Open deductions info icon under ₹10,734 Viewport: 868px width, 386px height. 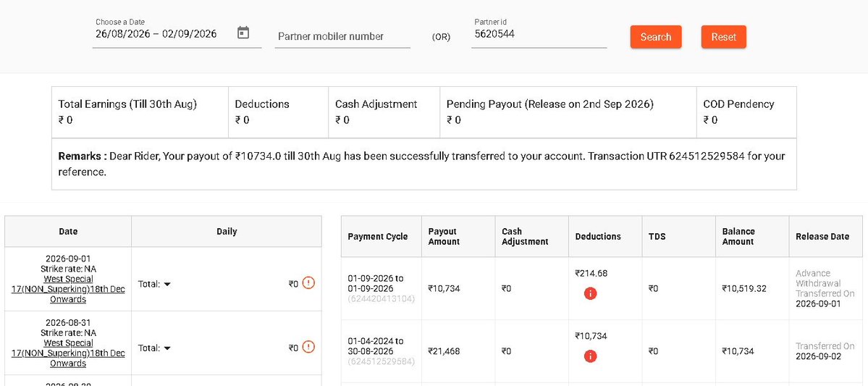pos(590,356)
